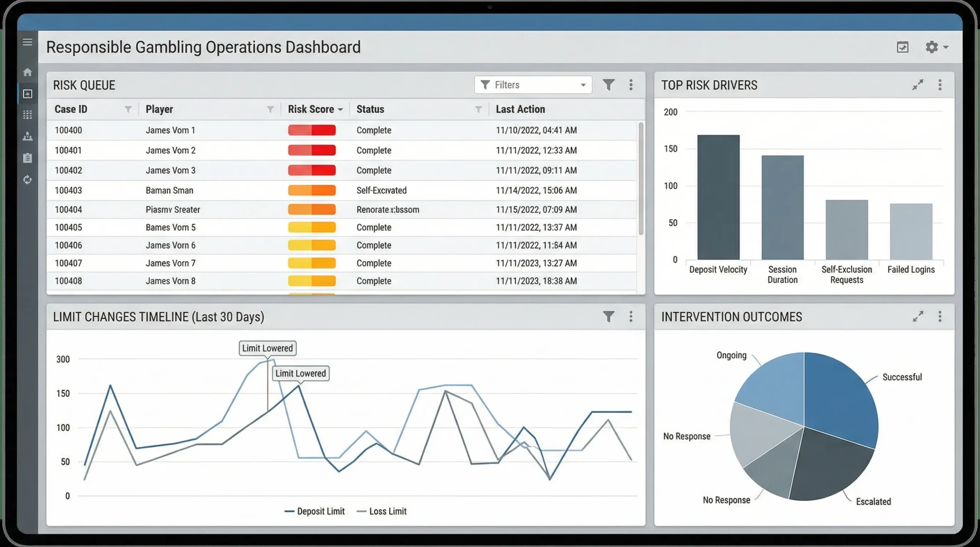Image resolution: width=980 pixels, height=547 pixels.
Task: Click the Risk Queue funnel filter icon
Action: (608, 85)
